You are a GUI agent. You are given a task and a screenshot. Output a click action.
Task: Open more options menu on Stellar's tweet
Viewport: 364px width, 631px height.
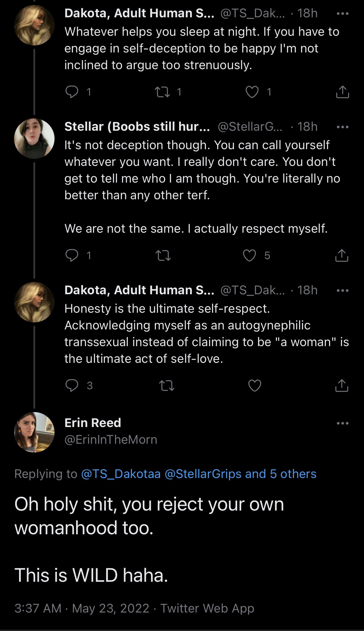click(x=343, y=127)
